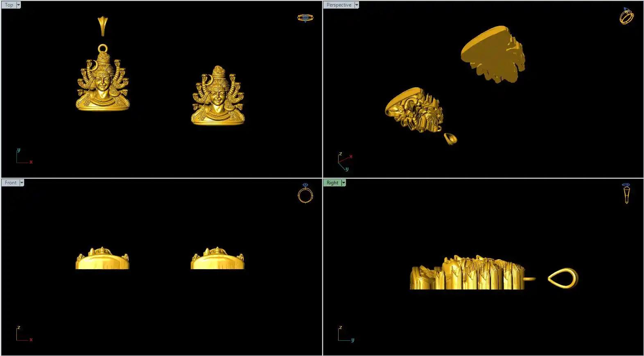Click the ring icon in Front viewport
The width and height of the screenshot is (644, 356).
tap(305, 194)
